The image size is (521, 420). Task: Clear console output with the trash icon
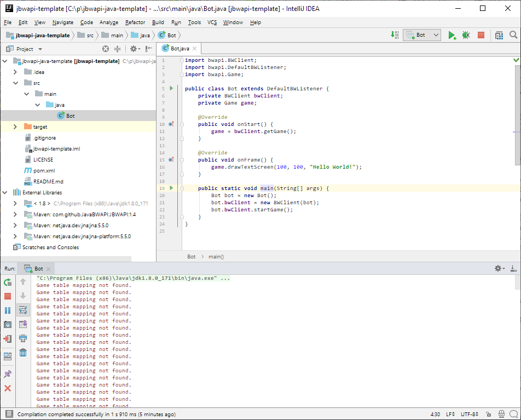[23, 353]
